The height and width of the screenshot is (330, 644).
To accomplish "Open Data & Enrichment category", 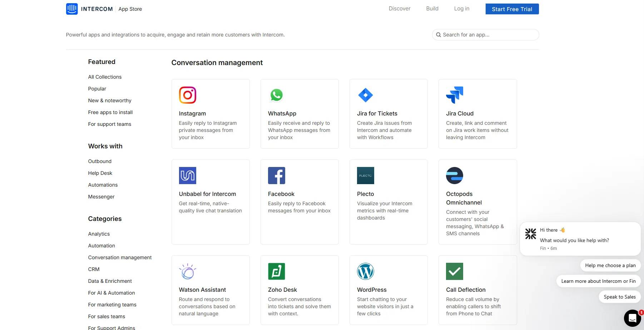I will (x=110, y=281).
